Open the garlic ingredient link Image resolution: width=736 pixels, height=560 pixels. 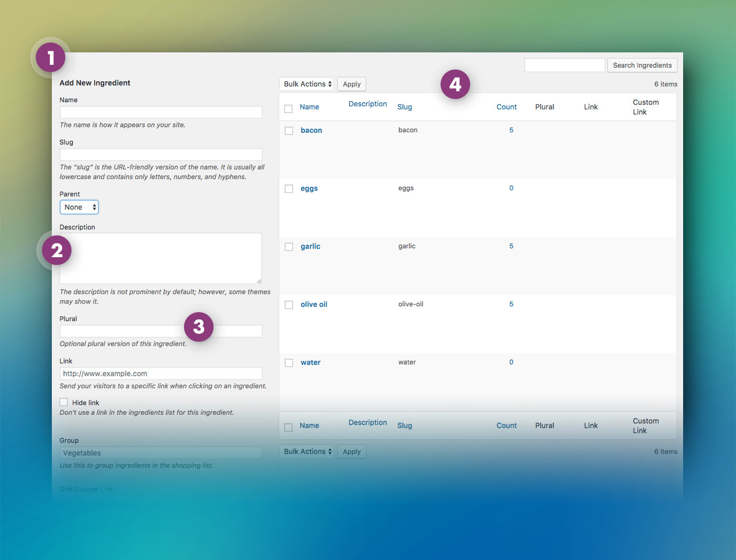point(310,246)
